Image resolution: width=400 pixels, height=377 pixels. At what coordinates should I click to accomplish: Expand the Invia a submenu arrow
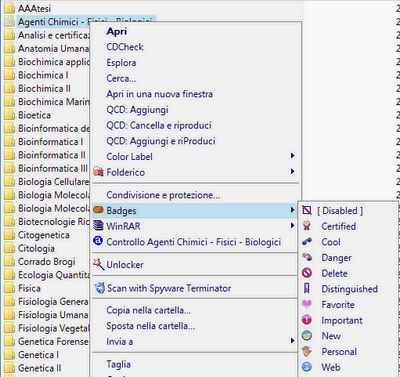(292, 341)
